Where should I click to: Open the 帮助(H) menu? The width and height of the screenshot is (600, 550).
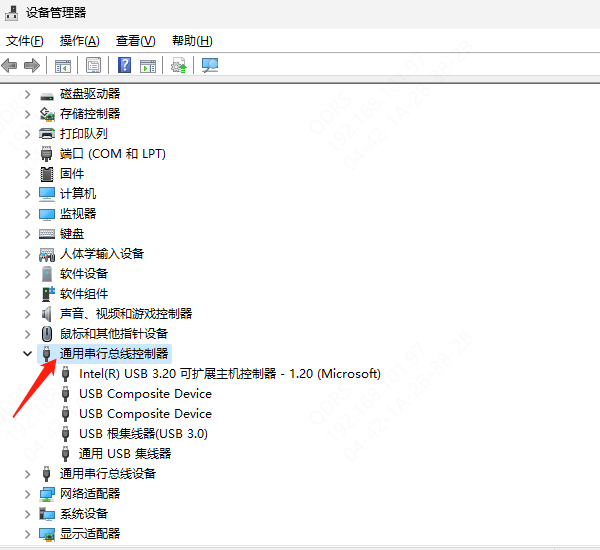coord(192,41)
